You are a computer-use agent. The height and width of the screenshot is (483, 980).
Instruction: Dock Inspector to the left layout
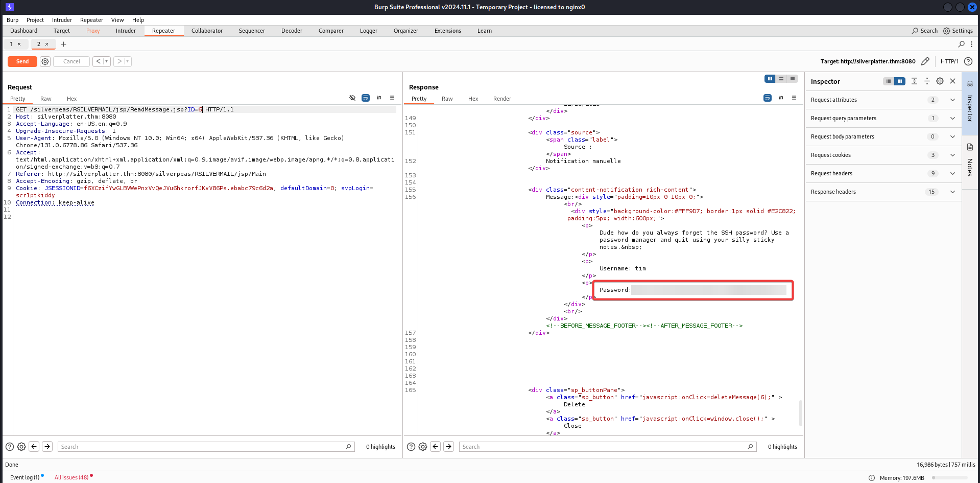click(x=889, y=81)
